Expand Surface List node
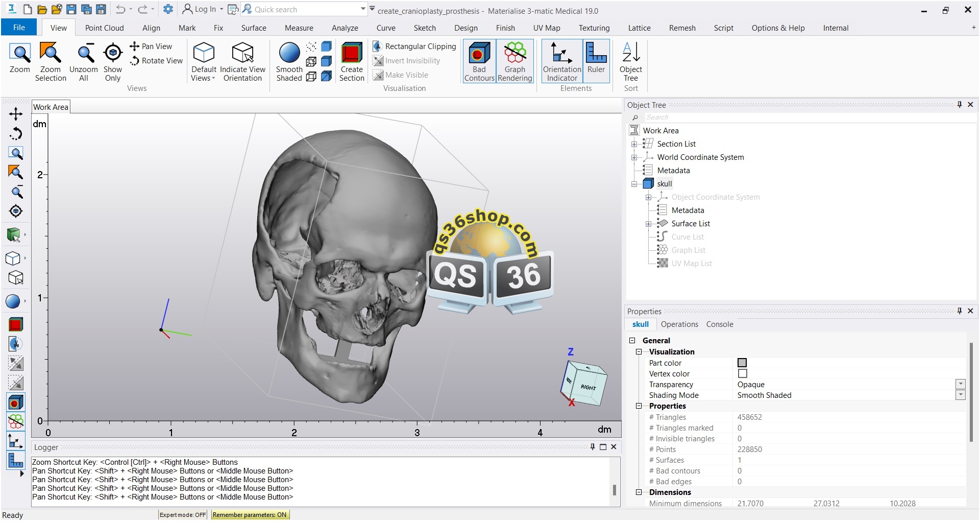 648,224
